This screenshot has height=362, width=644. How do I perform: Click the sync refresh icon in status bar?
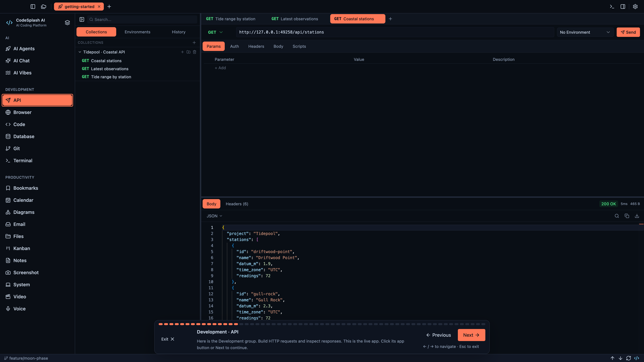click(x=629, y=358)
